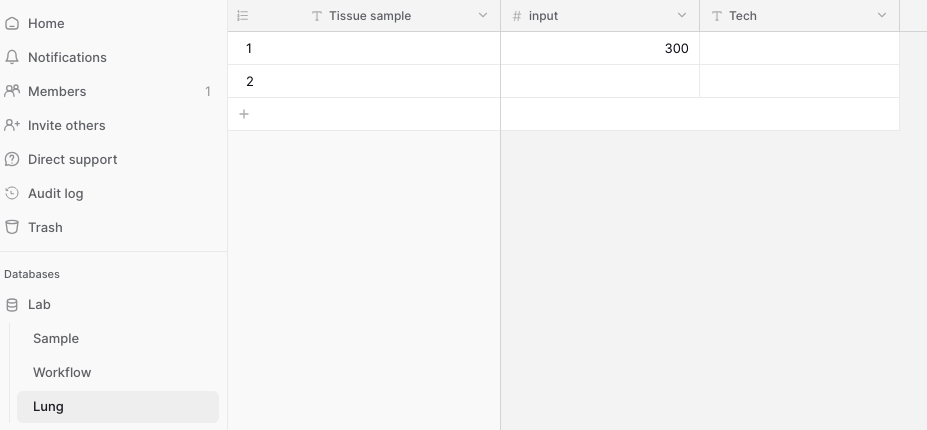Click the Lab database cylinder icon
927x430 pixels.
12,305
